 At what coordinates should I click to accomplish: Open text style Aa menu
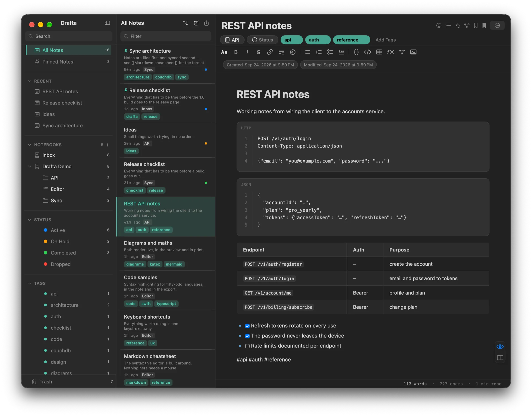click(224, 52)
